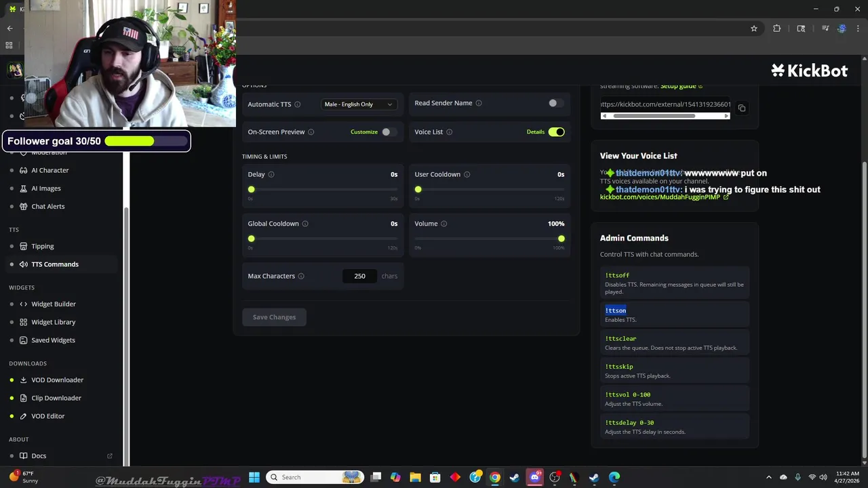Select the !ttsvol 0-100 command text
The image size is (868, 488).
click(627, 394)
